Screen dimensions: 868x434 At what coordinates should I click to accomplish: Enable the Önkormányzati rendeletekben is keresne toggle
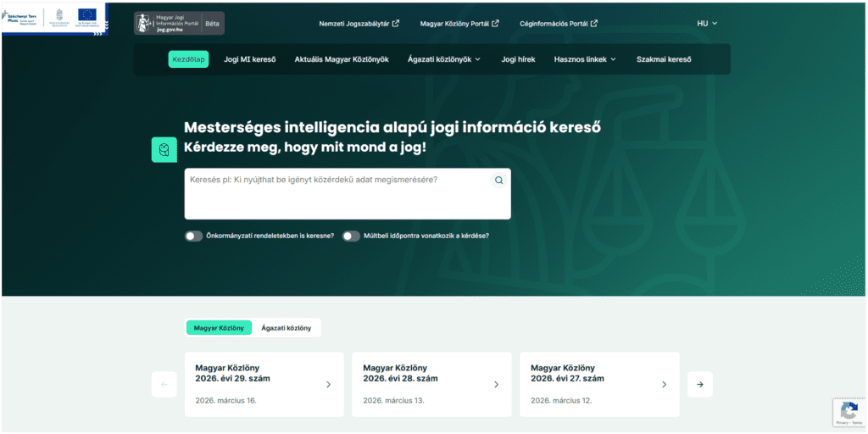[x=194, y=236]
